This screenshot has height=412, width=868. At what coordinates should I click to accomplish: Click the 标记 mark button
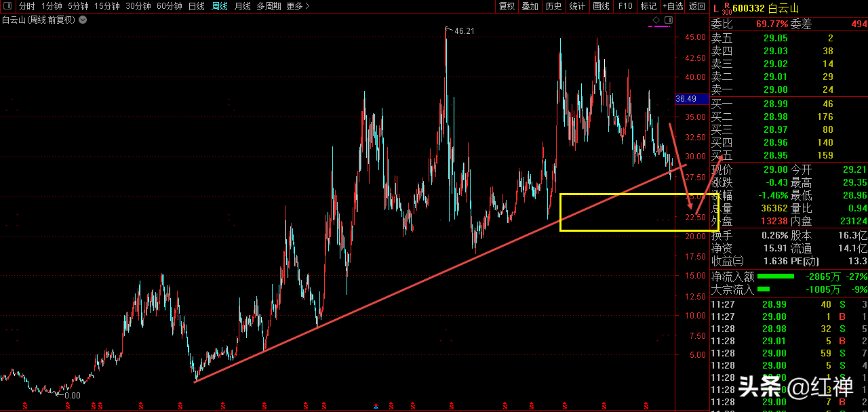(648, 6)
